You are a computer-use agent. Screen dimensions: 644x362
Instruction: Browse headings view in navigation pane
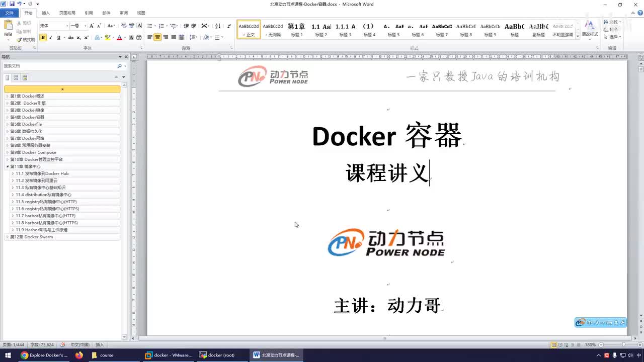click(x=8, y=77)
